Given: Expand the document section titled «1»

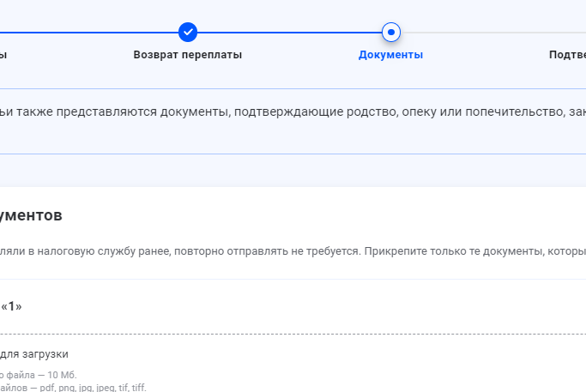Looking at the screenshot, I should point(11,306).
